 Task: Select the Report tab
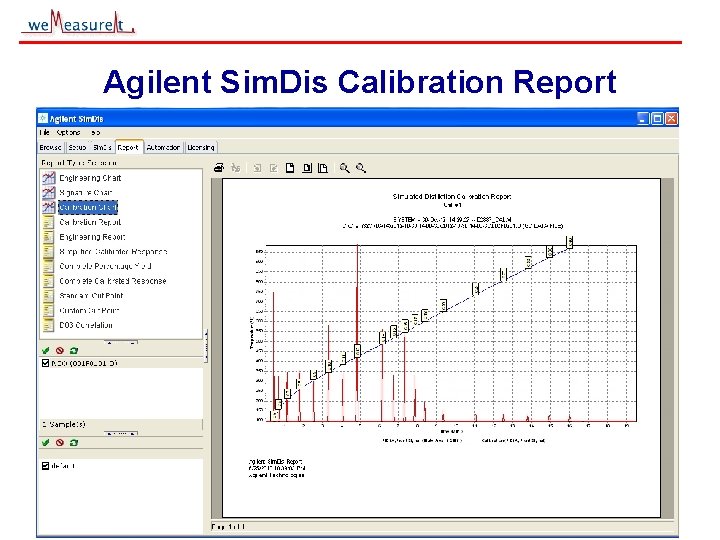(129, 147)
